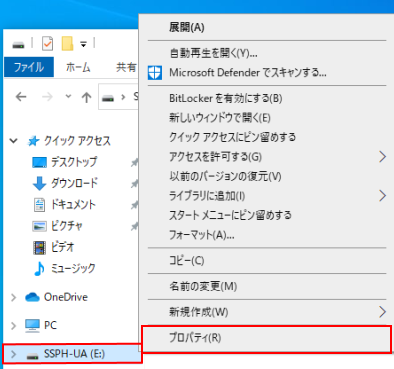Select the ミュージック music note item
This screenshot has width=394, height=369.
pos(65,268)
